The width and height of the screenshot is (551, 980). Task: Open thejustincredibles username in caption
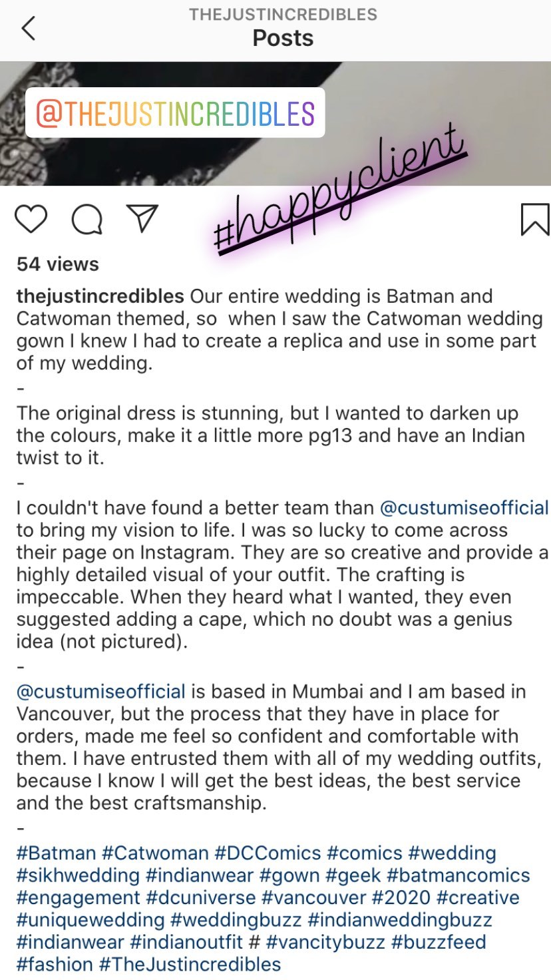point(100,296)
